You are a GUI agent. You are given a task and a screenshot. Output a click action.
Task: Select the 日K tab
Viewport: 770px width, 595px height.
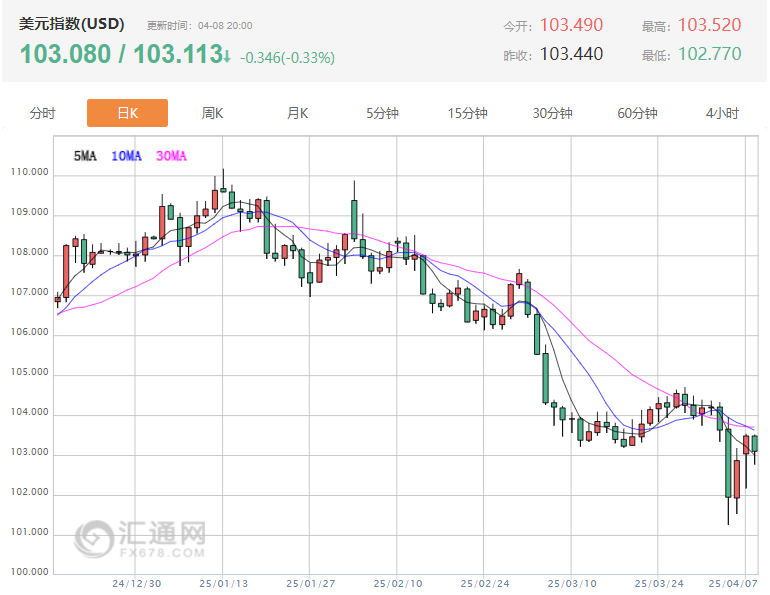pyautogui.click(x=127, y=113)
